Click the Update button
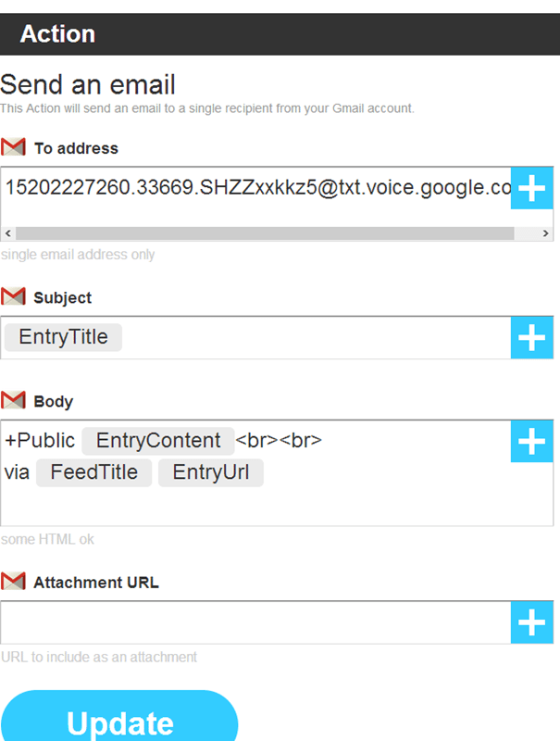 coord(119,719)
